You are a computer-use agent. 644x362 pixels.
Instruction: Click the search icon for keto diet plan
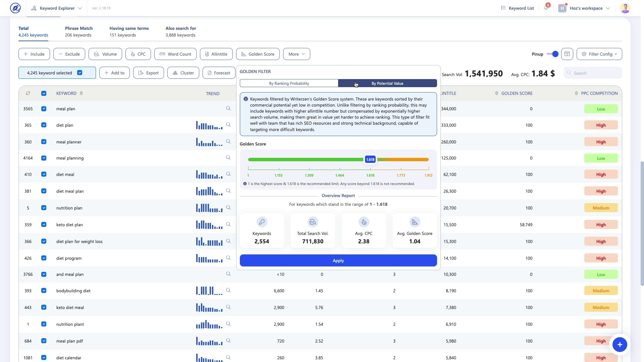pyautogui.click(x=228, y=225)
